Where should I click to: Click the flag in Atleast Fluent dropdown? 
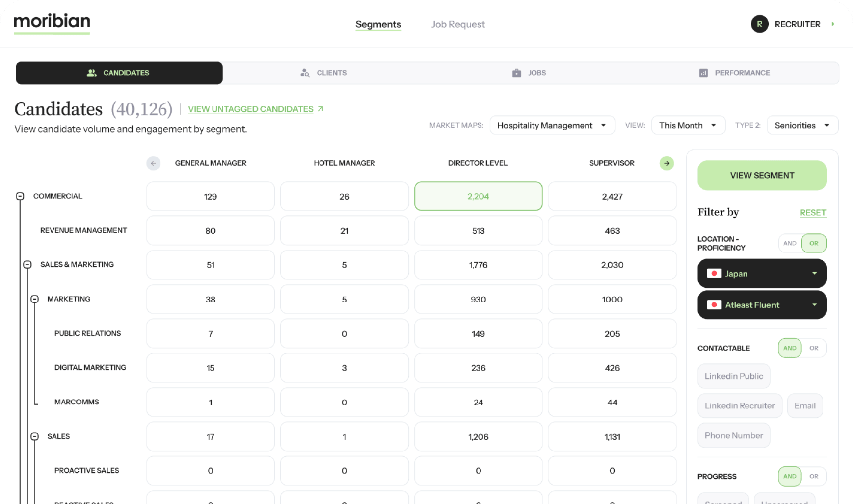click(x=714, y=305)
